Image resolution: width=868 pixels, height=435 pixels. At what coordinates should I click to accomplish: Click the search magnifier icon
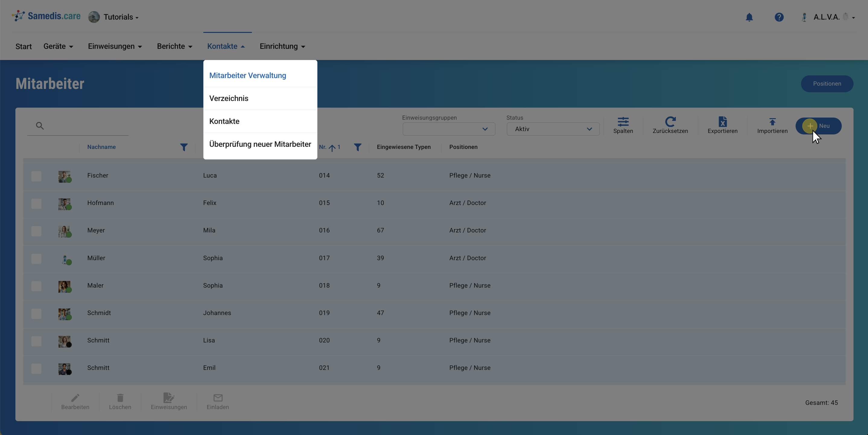[x=40, y=126]
